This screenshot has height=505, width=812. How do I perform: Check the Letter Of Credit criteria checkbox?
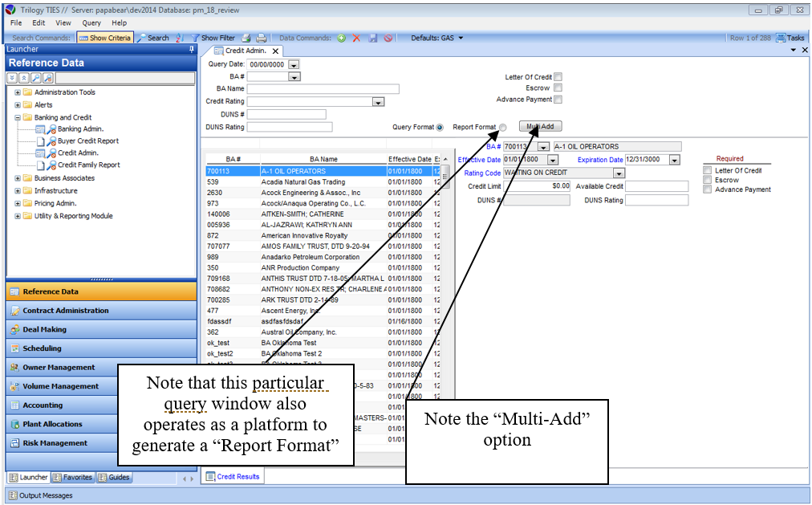(558, 77)
